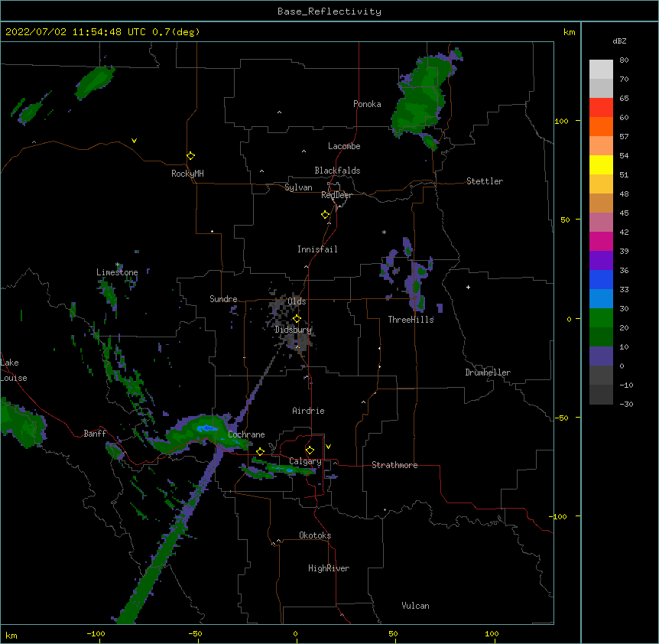This screenshot has height=644, width=659.
Task: Click the Airdrie city label
Action: 308,411
